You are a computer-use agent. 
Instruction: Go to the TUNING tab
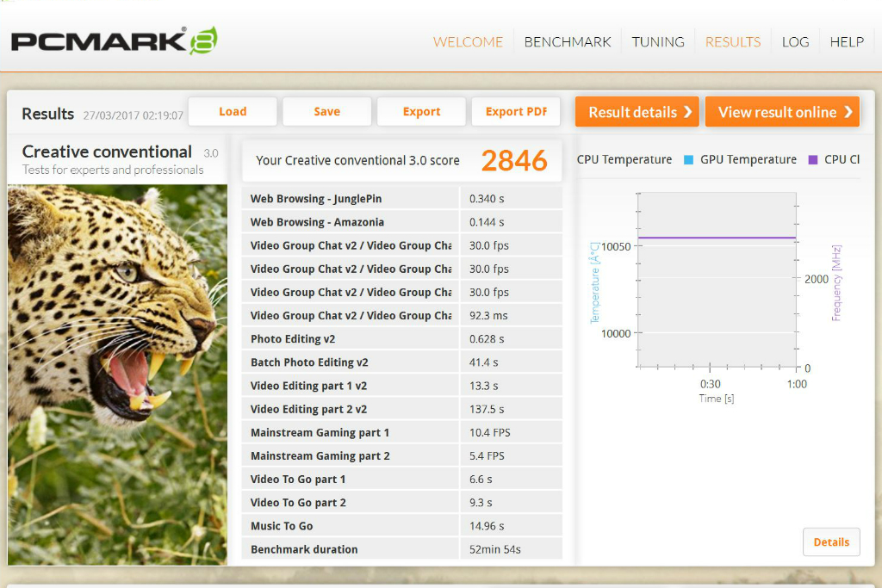coord(658,41)
